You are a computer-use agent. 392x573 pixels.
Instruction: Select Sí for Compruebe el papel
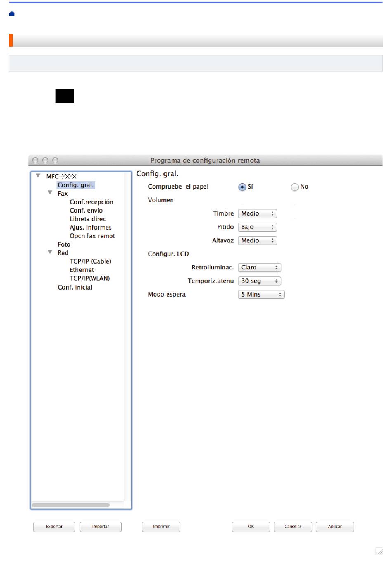242,187
